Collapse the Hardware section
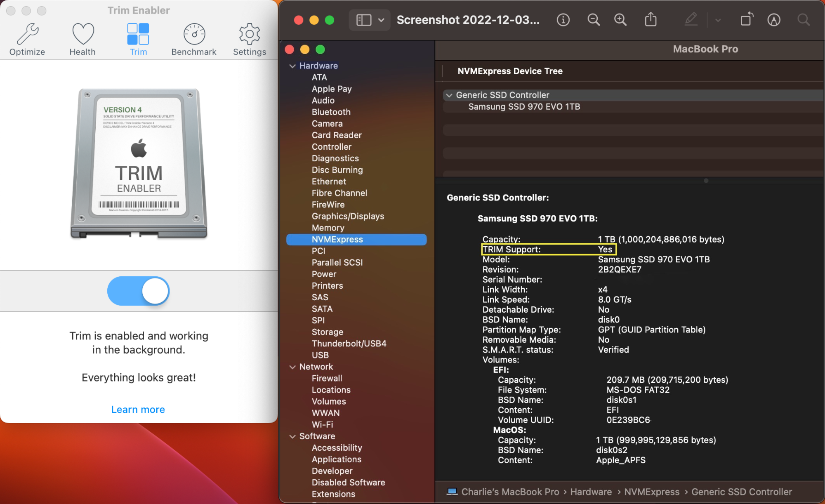The height and width of the screenshot is (504, 825). tap(293, 66)
